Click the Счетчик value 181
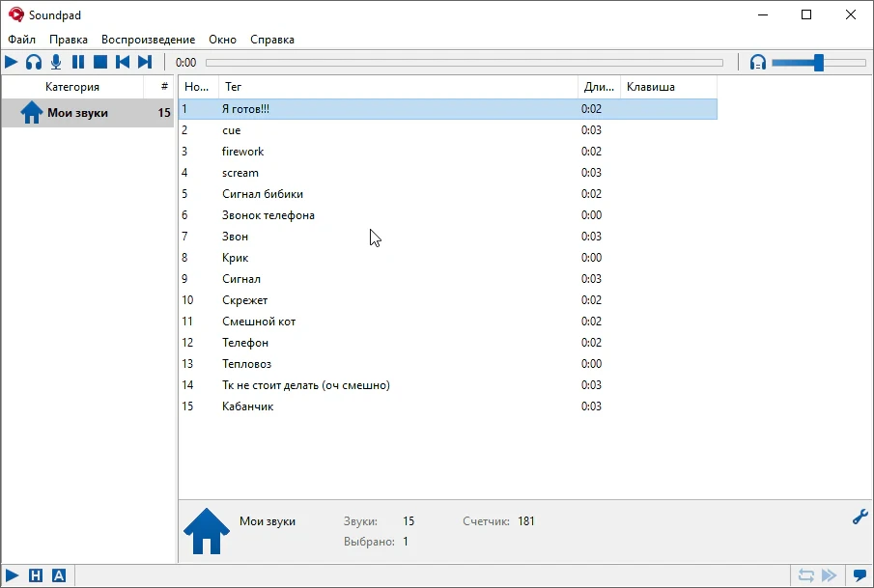 [x=525, y=521]
